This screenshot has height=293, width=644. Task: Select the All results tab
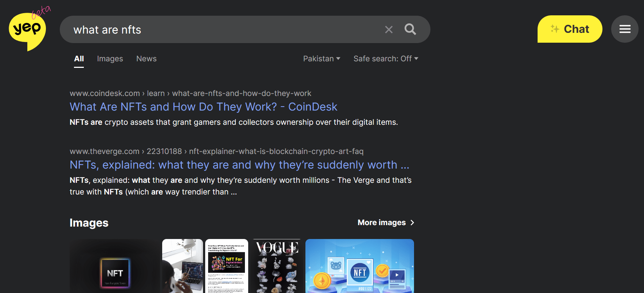coord(79,59)
